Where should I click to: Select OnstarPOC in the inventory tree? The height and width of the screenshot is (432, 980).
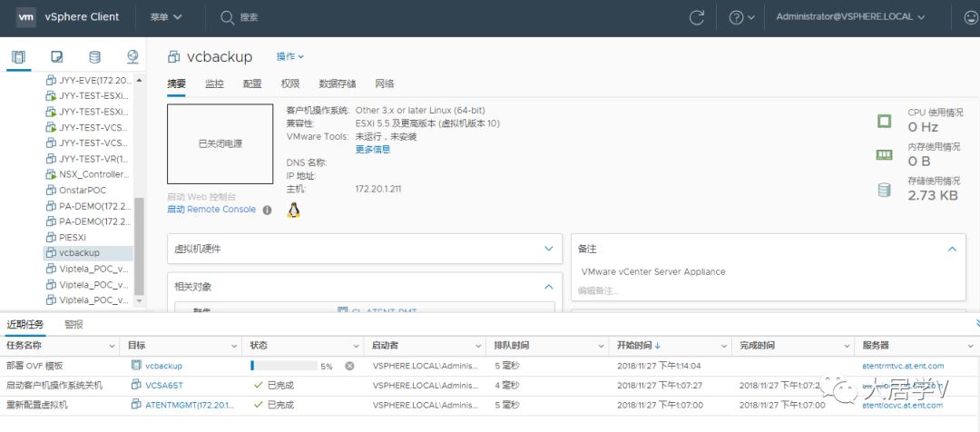[83, 190]
